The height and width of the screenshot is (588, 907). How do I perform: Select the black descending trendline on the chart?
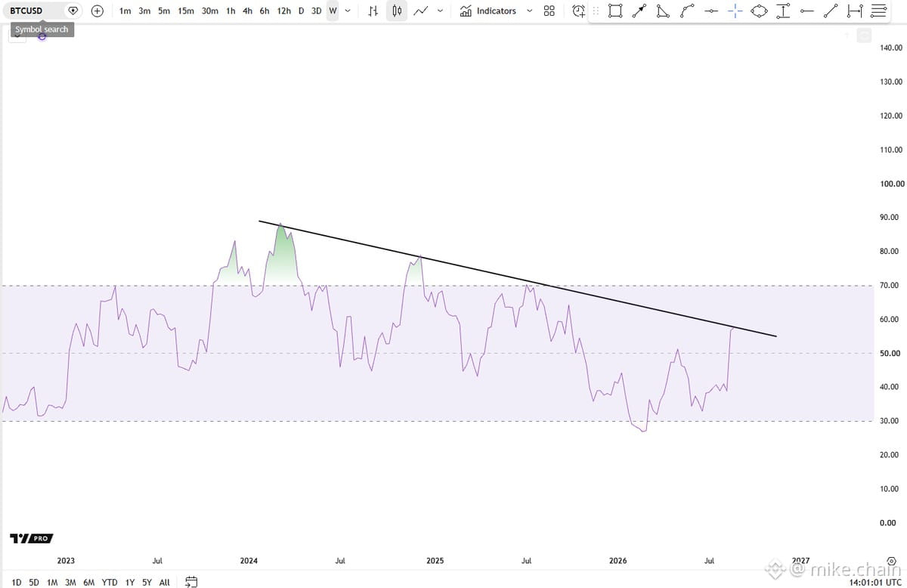(x=517, y=278)
